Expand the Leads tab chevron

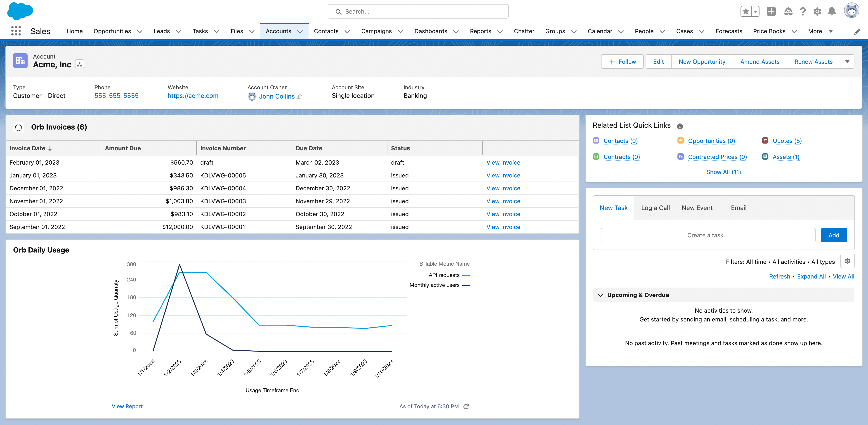coord(179,31)
